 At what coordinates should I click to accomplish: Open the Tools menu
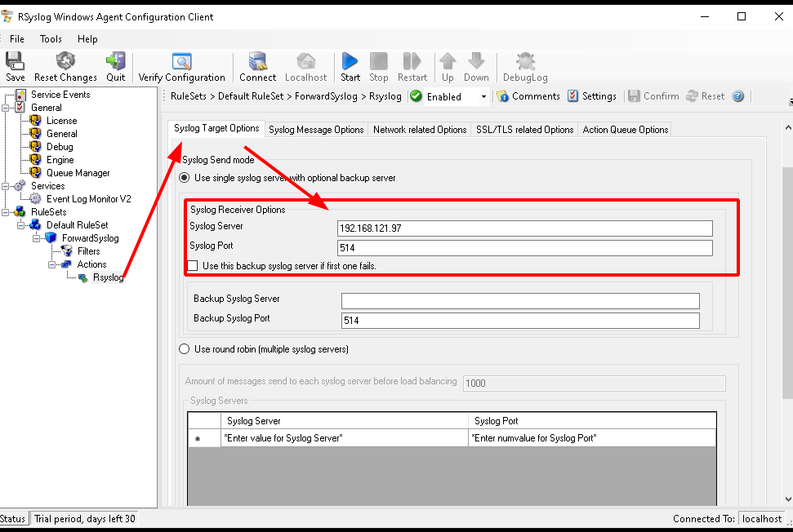(x=51, y=38)
